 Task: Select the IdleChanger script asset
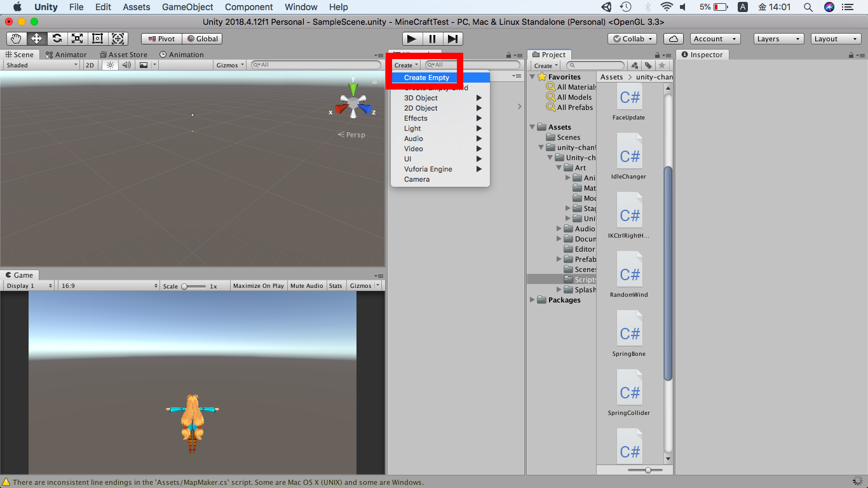point(629,156)
